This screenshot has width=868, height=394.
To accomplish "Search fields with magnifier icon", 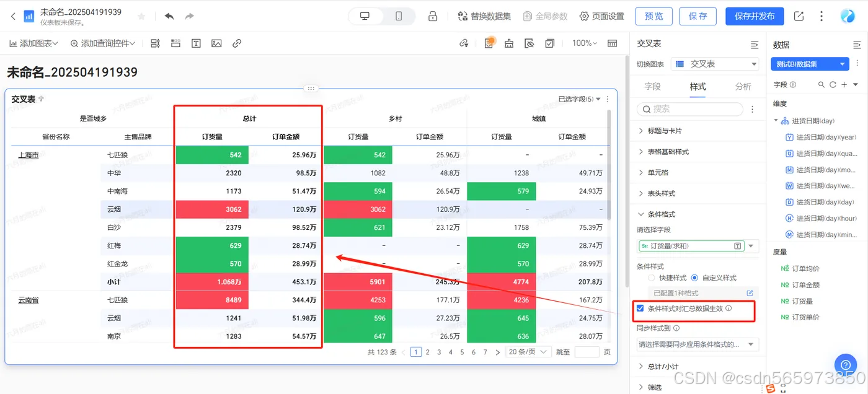I will coord(821,85).
